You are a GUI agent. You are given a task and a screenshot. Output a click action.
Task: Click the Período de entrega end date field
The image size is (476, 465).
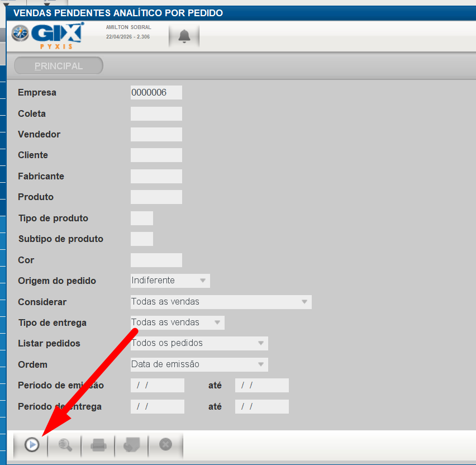(x=262, y=406)
